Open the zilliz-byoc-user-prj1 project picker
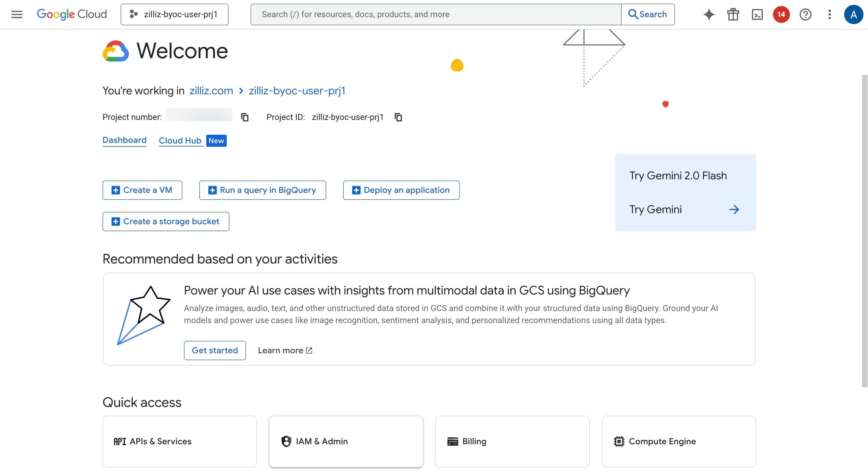The width and height of the screenshot is (868, 475). (174, 14)
